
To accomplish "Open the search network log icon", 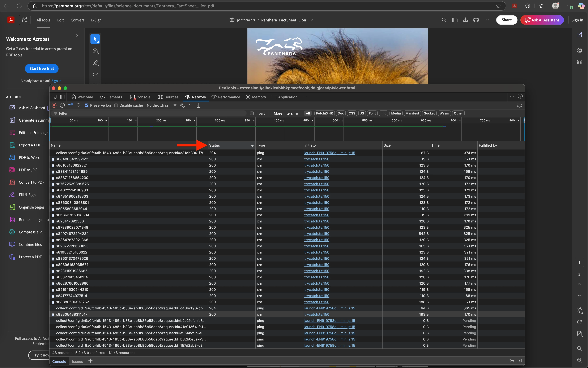I will click(x=79, y=105).
